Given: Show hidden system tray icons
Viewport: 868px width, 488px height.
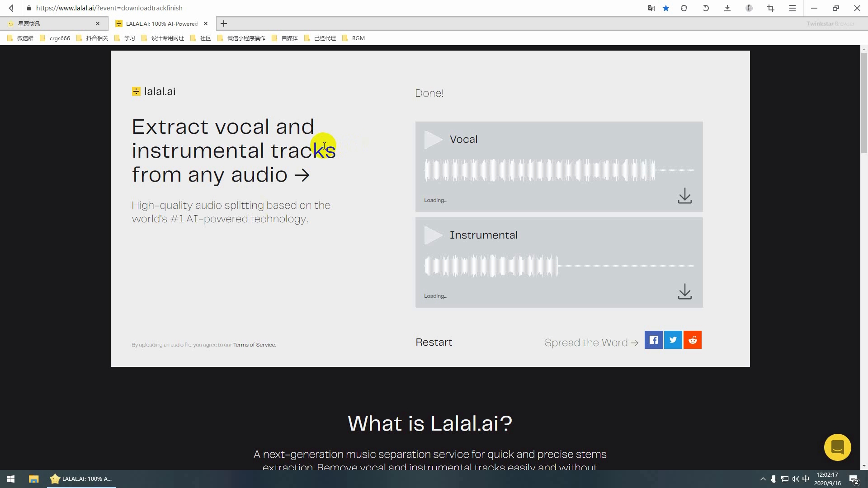Looking at the screenshot, I should [763, 479].
